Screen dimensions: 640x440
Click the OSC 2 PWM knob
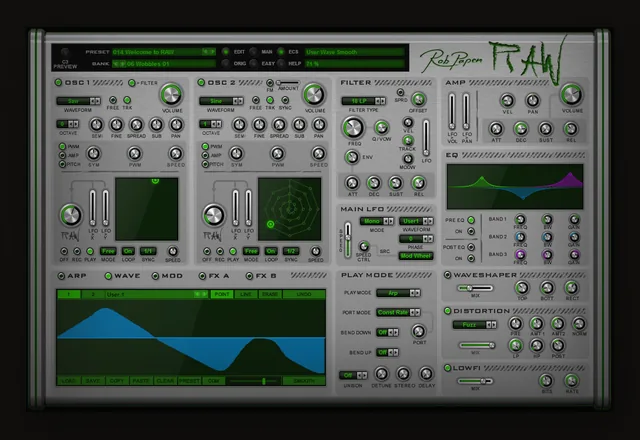point(278,154)
